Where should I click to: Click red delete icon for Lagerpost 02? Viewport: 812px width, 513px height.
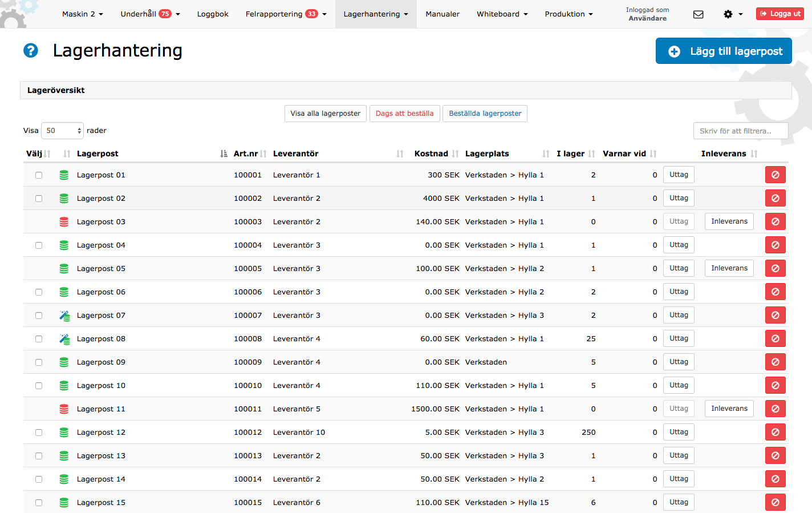coord(776,198)
